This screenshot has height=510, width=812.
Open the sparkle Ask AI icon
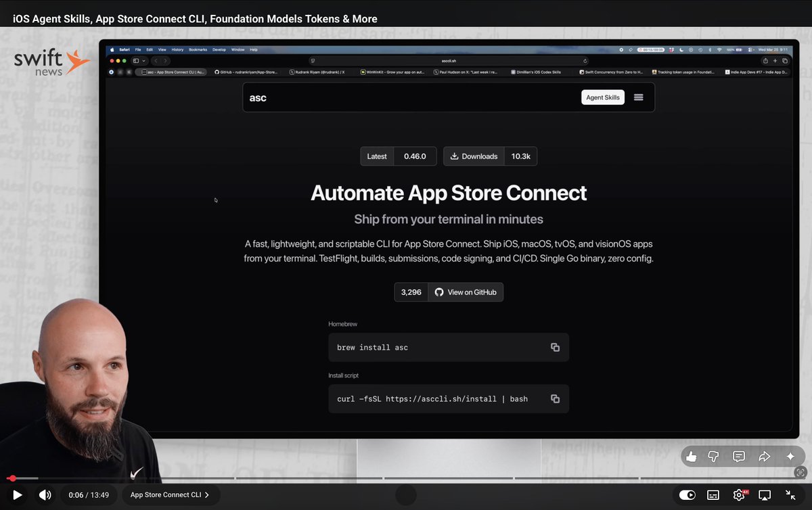[x=790, y=457]
